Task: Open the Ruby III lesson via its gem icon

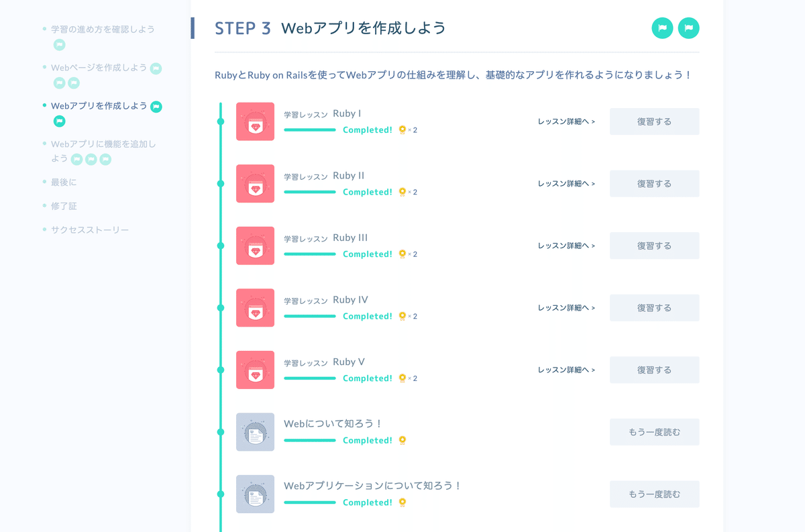Action: pyautogui.click(x=255, y=246)
